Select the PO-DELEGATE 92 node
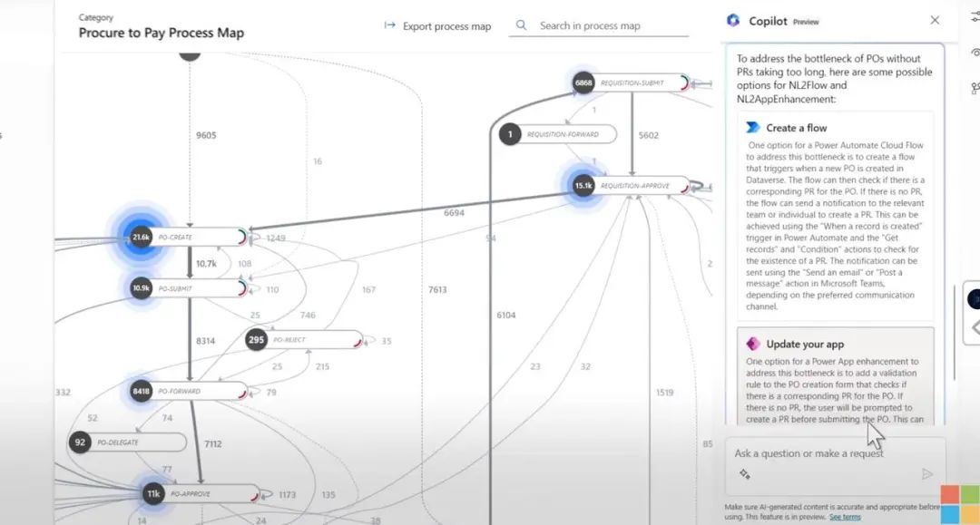980x525 pixels. coord(128,442)
